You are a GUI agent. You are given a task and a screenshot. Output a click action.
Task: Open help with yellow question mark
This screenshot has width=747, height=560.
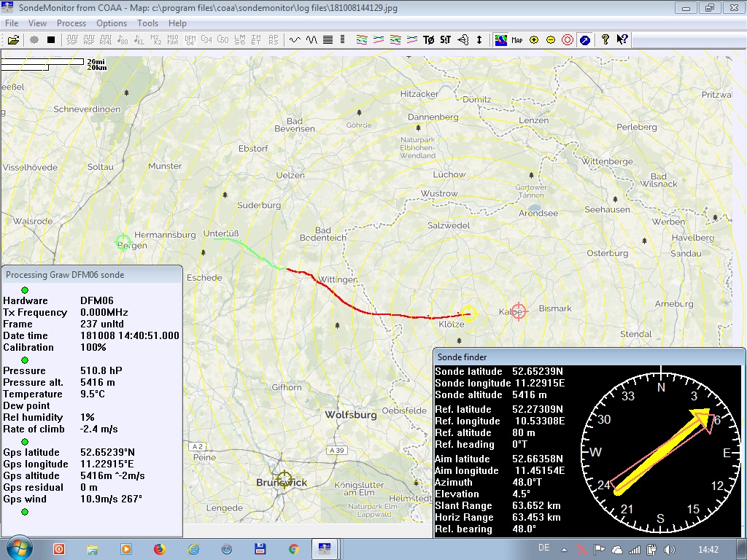605,40
